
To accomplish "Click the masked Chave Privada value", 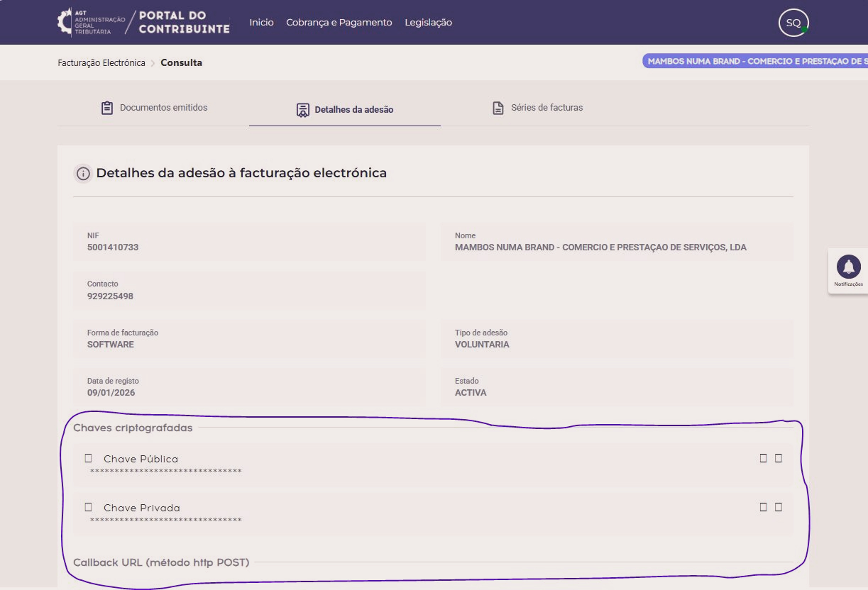I will [165, 521].
